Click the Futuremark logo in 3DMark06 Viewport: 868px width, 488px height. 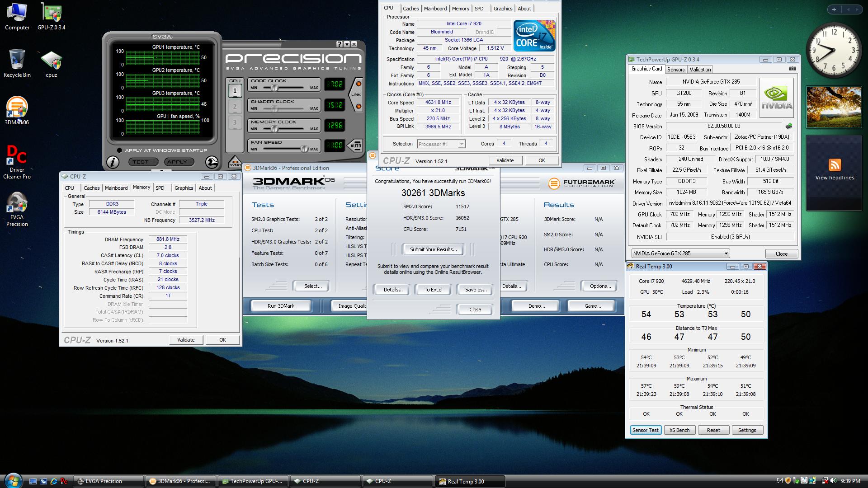[x=581, y=183]
